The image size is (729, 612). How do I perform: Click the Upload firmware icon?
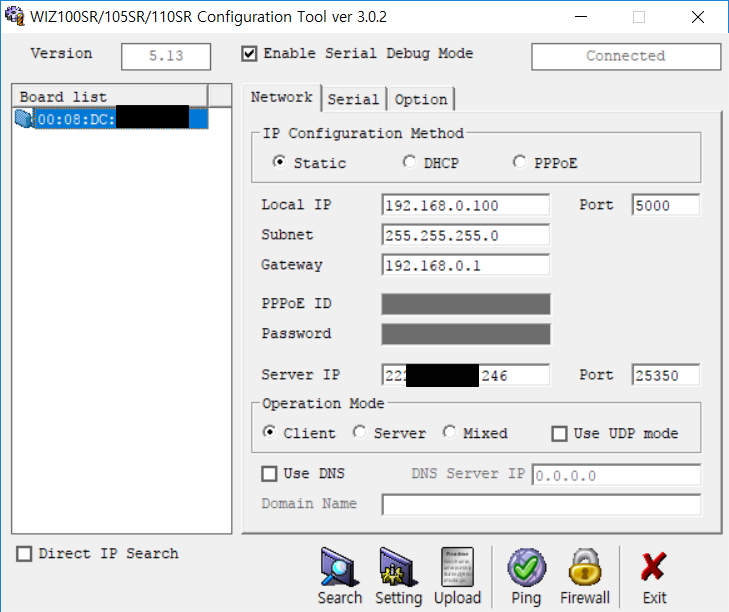457,567
